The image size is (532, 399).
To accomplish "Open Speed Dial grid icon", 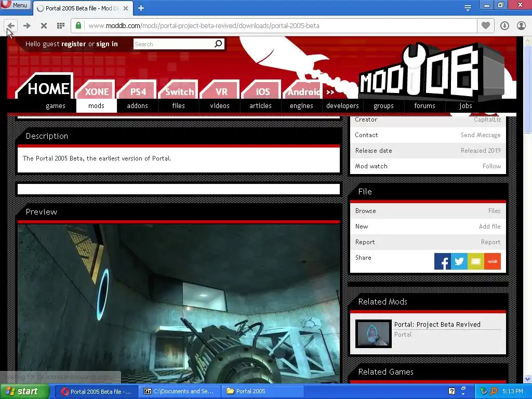I will coord(61,26).
